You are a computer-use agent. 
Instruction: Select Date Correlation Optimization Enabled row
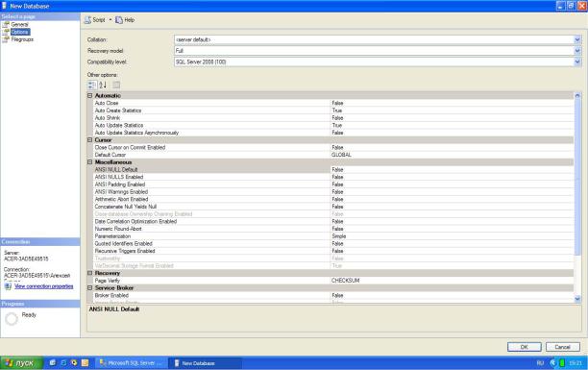pyautogui.click(x=333, y=221)
